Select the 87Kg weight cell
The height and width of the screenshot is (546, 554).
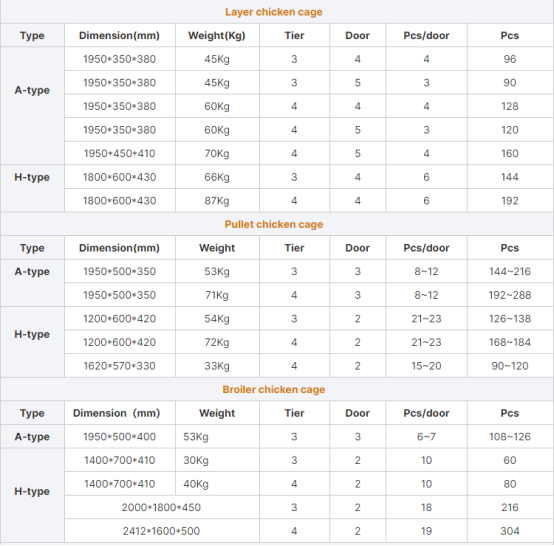point(217,201)
